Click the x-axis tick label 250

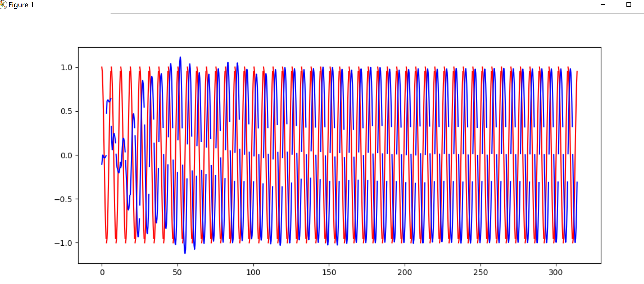click(481, 272)
